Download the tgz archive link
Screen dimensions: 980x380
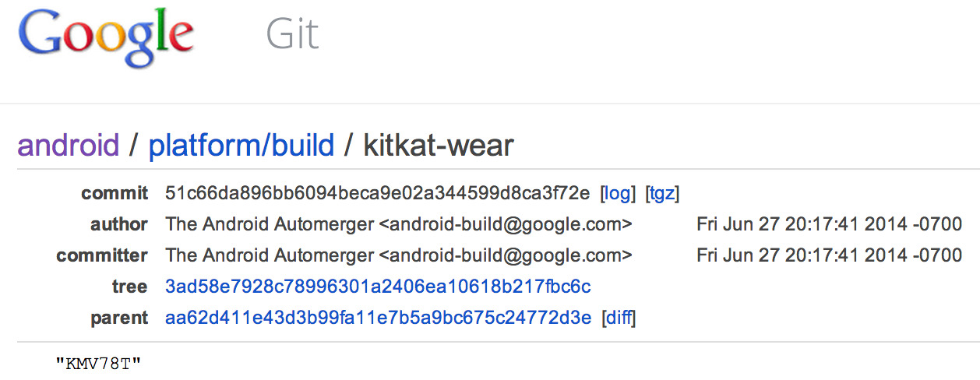tap(663, 193)
